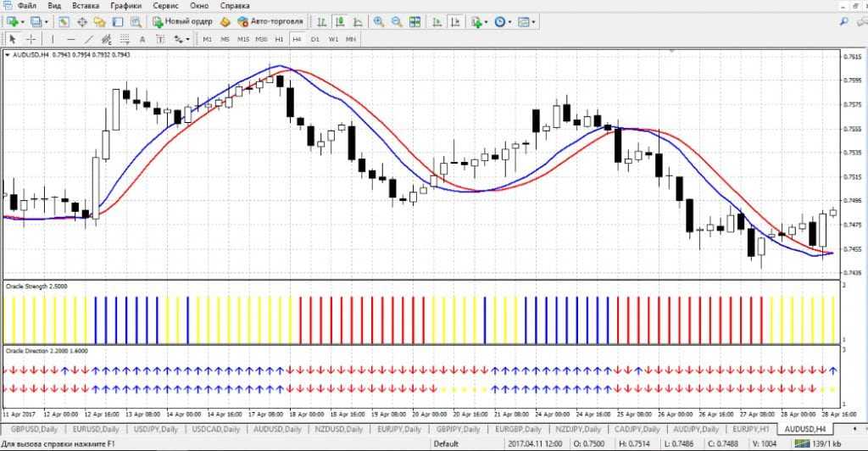Select the text label tool 'A'
Screen dimensions: 868x451
point(142,39)
